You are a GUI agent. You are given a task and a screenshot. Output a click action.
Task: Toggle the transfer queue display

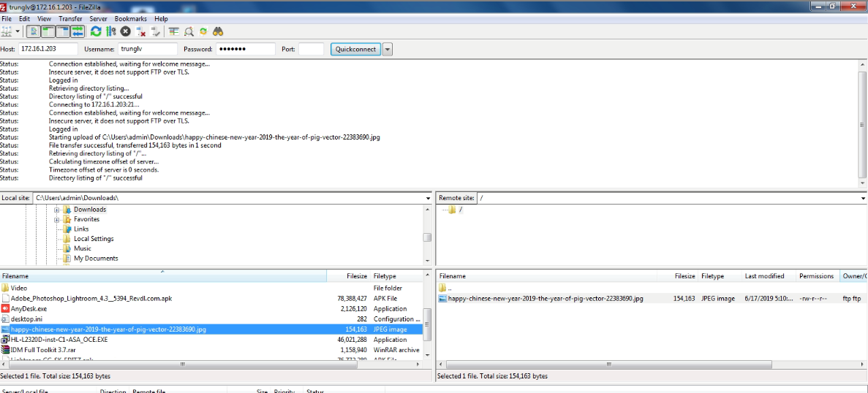tap(78, 31)
